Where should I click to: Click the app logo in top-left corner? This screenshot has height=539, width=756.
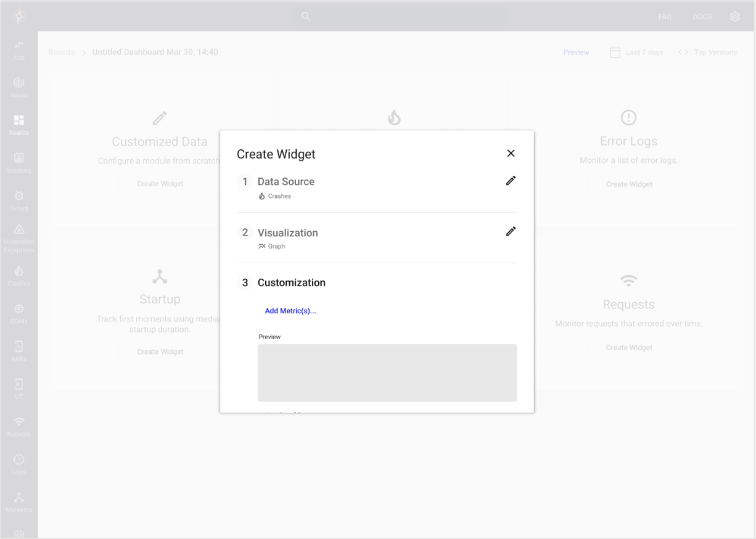coord(18,16)
